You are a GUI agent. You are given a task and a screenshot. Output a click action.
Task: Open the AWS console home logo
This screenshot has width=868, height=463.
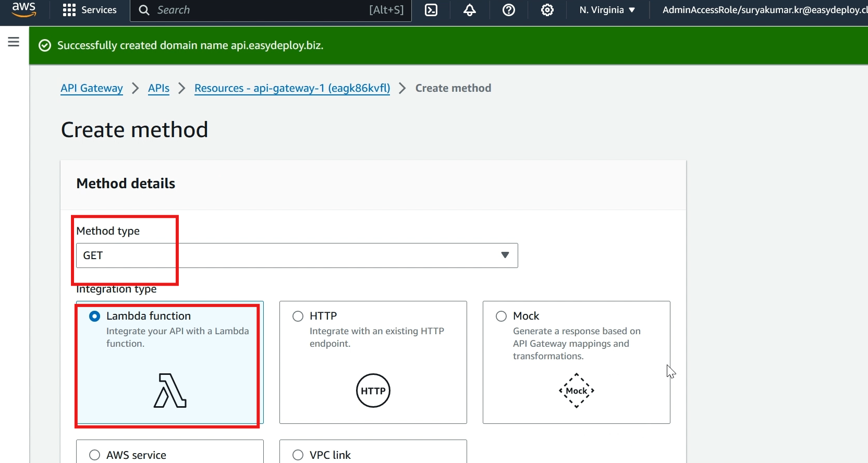click(x=24, y=9)
